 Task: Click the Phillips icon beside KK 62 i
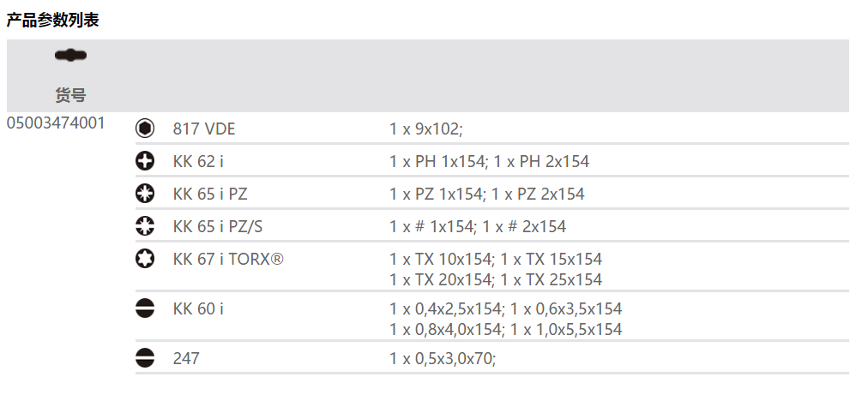coord(145,161)
